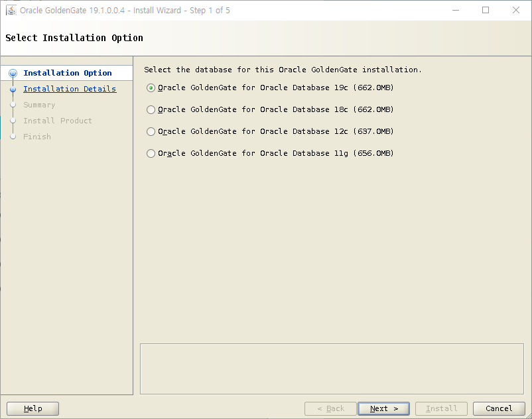Viewport: 532px width, 419px height.
Task: Click the Installation Option step bullet icon
Action: point(13,73)
